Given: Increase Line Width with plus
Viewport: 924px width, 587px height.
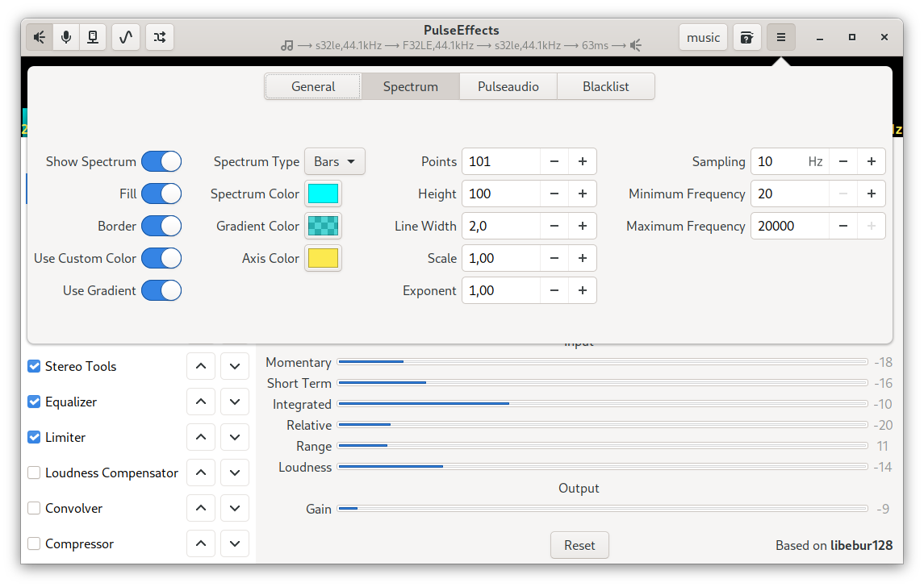Looking at the screenshot, I should click(582, 226).
